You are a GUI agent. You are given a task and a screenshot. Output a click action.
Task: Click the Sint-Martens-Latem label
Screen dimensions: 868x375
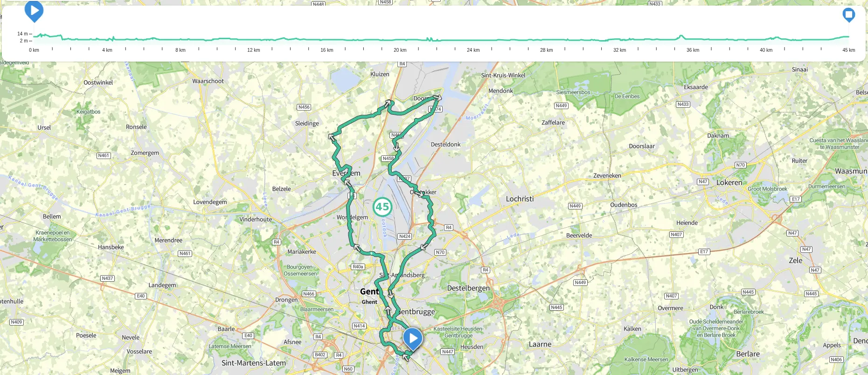point(254,363)
